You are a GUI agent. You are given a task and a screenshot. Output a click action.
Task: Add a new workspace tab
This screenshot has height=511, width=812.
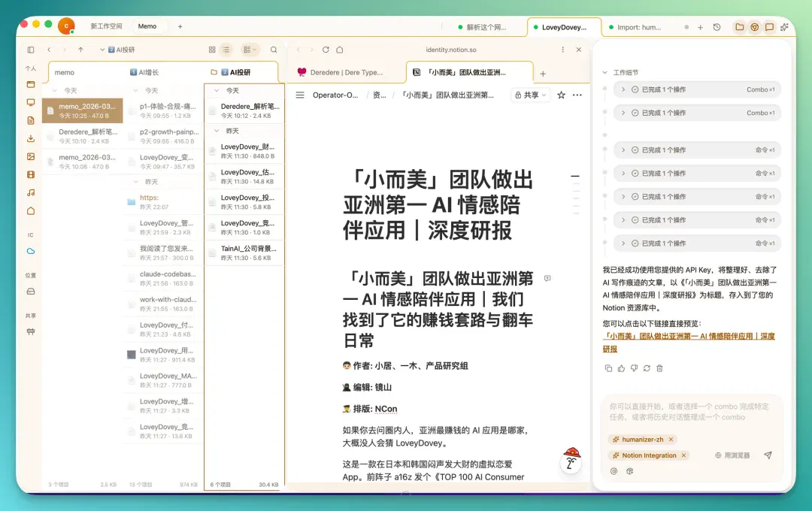coord(180,26)
